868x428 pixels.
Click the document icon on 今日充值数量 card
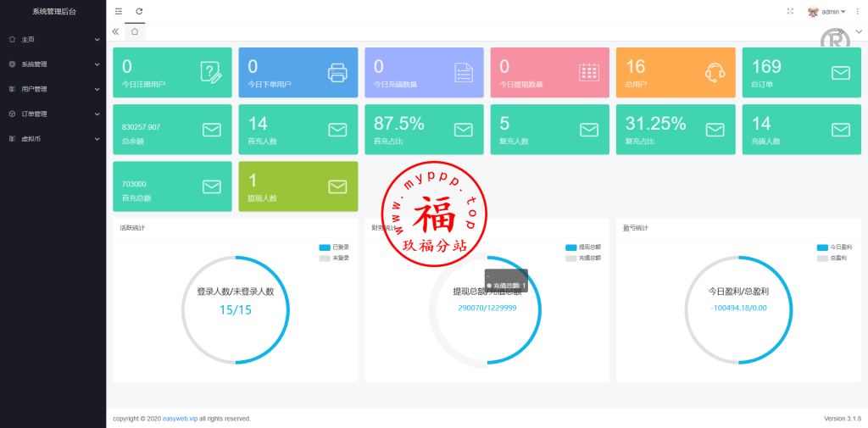pos(463,73)
